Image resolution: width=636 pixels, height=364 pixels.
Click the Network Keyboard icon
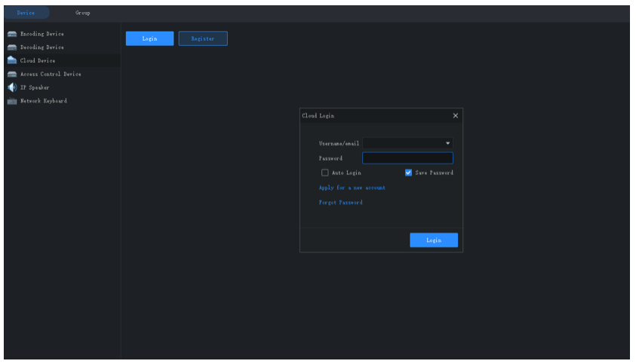[x=12, y=101]
